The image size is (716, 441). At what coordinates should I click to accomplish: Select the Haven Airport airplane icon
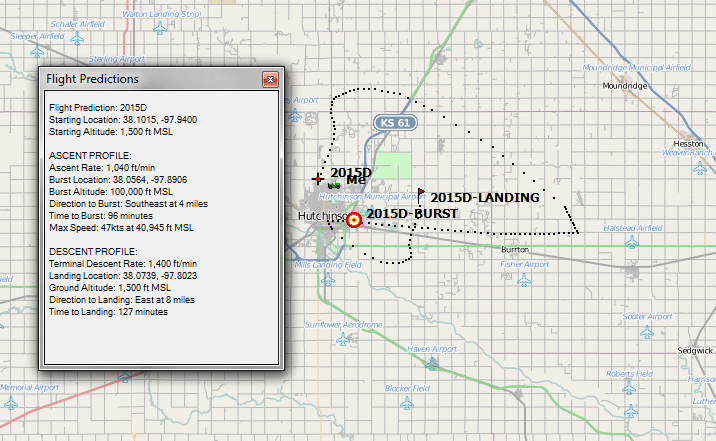(x=432, y=364)
